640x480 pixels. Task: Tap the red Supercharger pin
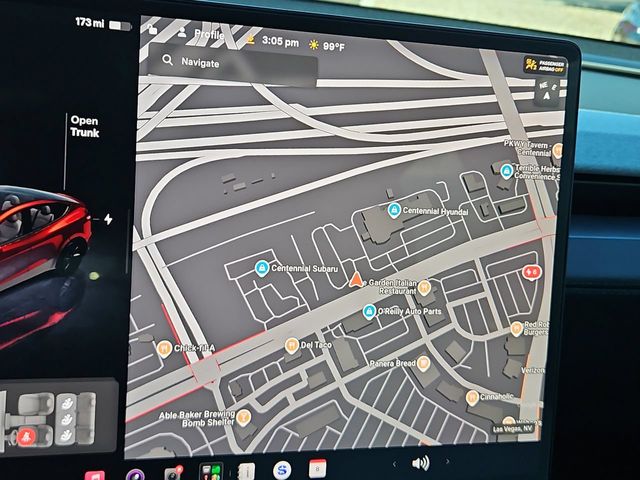coord(532,272)
